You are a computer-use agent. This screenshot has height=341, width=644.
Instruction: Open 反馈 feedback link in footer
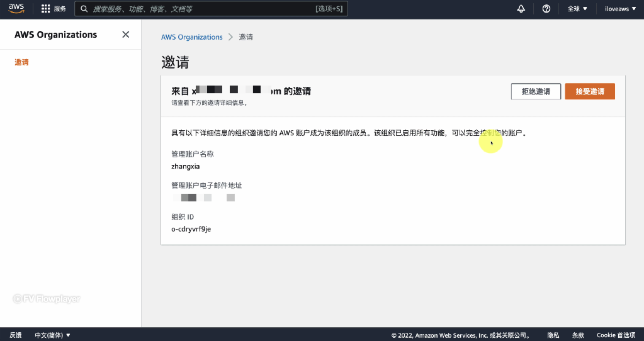click(x=16, y=335)
